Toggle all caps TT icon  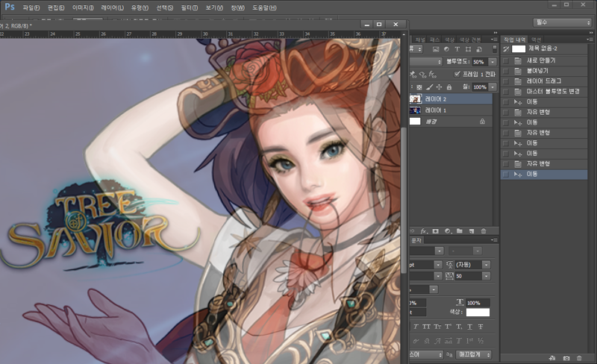coord(426,327)
